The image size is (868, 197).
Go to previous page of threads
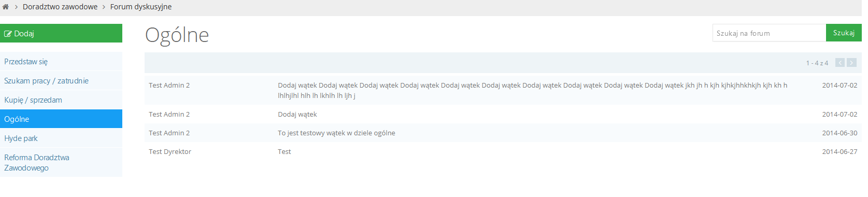point(840,63)
